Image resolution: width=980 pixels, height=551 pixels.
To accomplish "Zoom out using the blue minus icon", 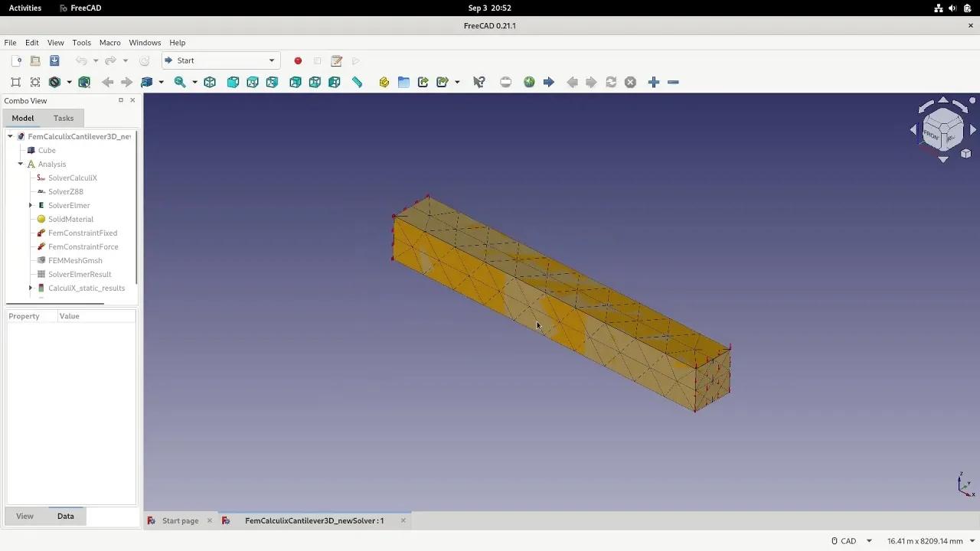I will (x=674, y=82).
